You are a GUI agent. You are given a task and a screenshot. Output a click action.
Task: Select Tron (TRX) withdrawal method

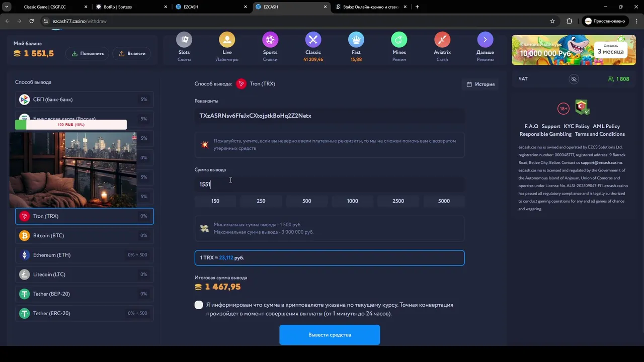point(85,216)
